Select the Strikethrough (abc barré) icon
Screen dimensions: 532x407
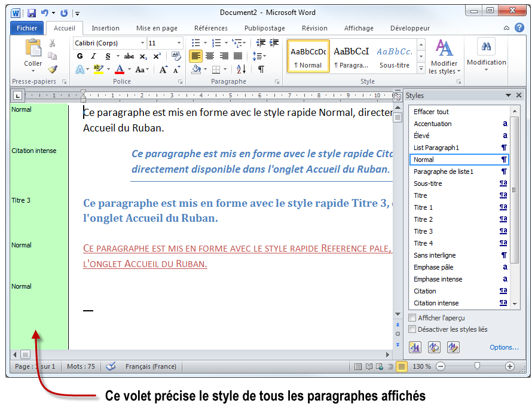click(129, 56)
